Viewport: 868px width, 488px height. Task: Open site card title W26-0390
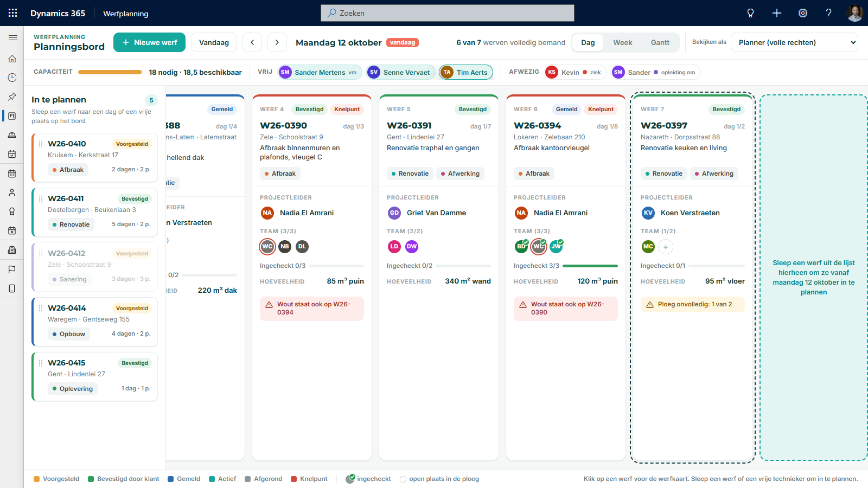[x=283, y=126]
